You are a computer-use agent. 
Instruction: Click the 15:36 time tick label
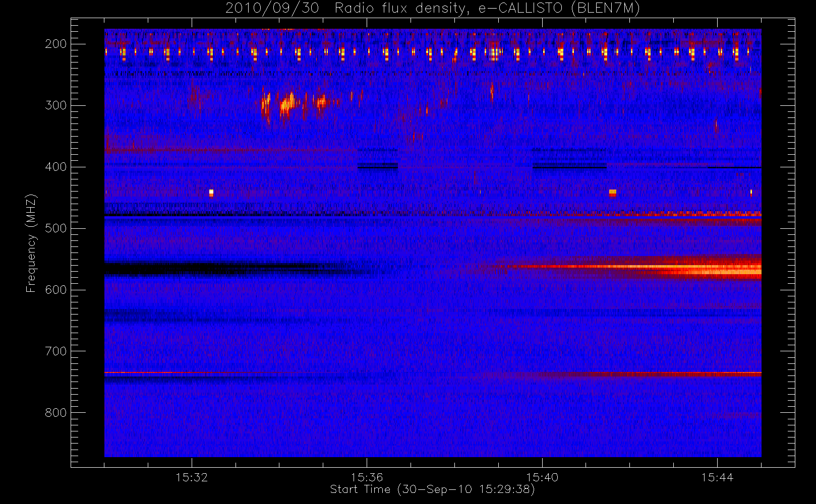click(x=367, y=477)
